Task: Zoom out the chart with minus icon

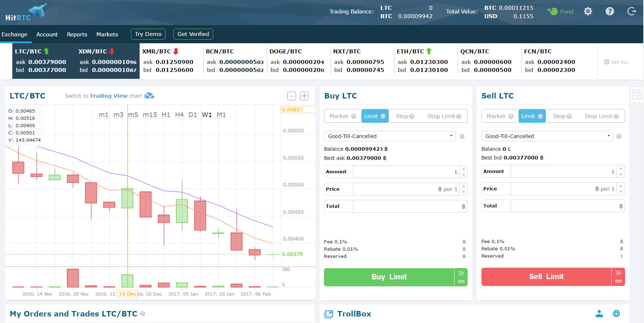Action: coord(292,96)
